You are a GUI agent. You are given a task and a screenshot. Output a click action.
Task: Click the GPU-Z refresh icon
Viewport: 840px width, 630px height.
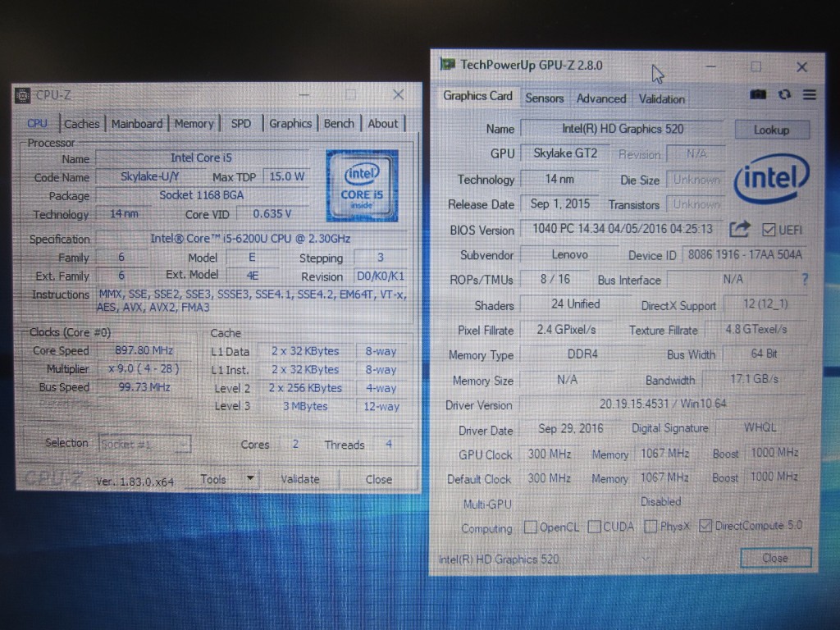[785, 95]
